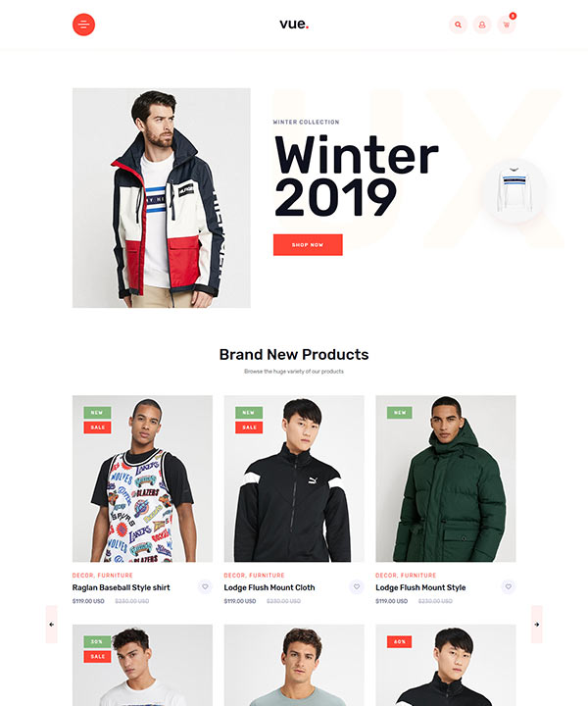Open the Lodge Flush Mount Cloth title
This screenshot has height=706, width=588.
click(269, 587)
